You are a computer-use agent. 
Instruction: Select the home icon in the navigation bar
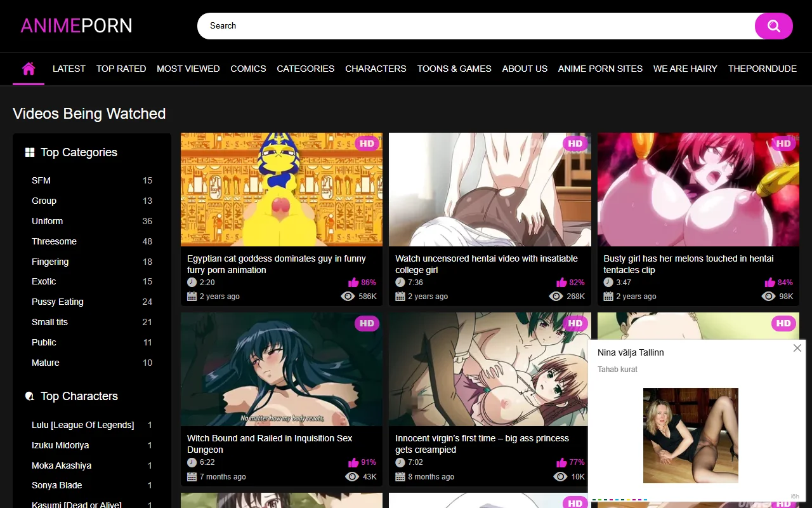coord(28,68)
